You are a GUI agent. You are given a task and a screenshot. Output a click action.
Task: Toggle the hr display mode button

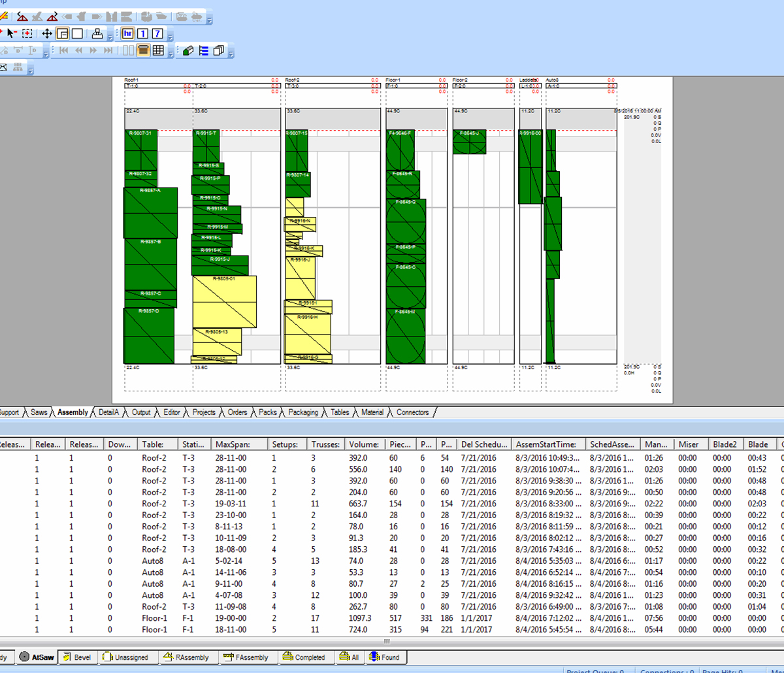(127, 33)
